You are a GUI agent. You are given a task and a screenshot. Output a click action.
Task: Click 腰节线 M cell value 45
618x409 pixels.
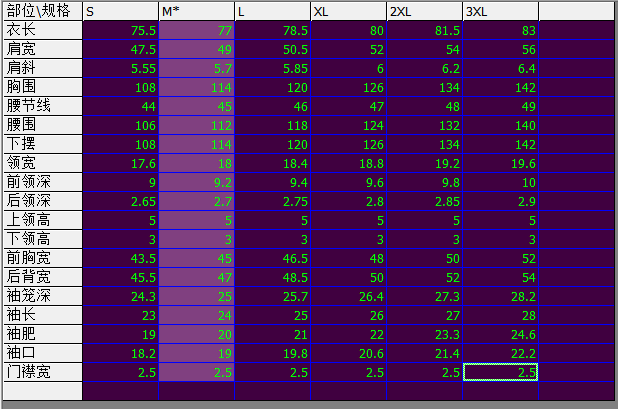tap(197, 106)
